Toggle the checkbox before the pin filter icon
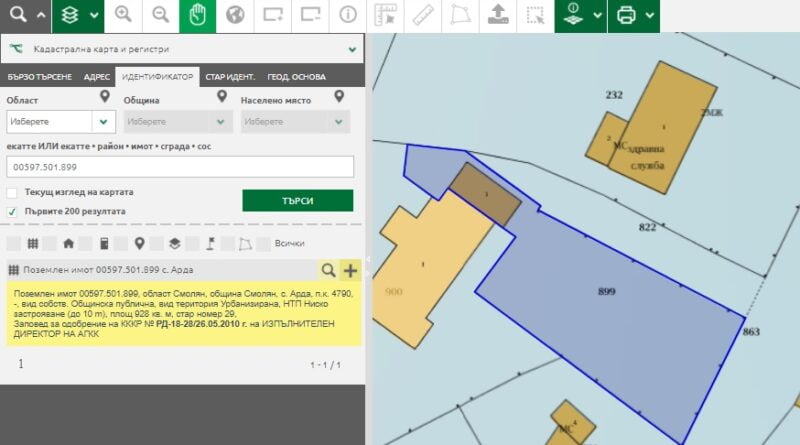This screenshot has width=800, height=445. pyautogui.click(x=121, y=243)
